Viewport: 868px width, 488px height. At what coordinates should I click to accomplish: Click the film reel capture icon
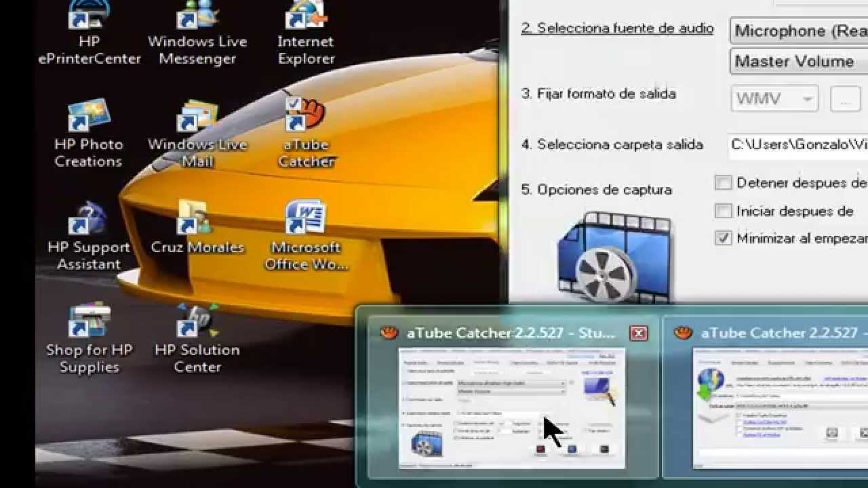coord(614,258)
